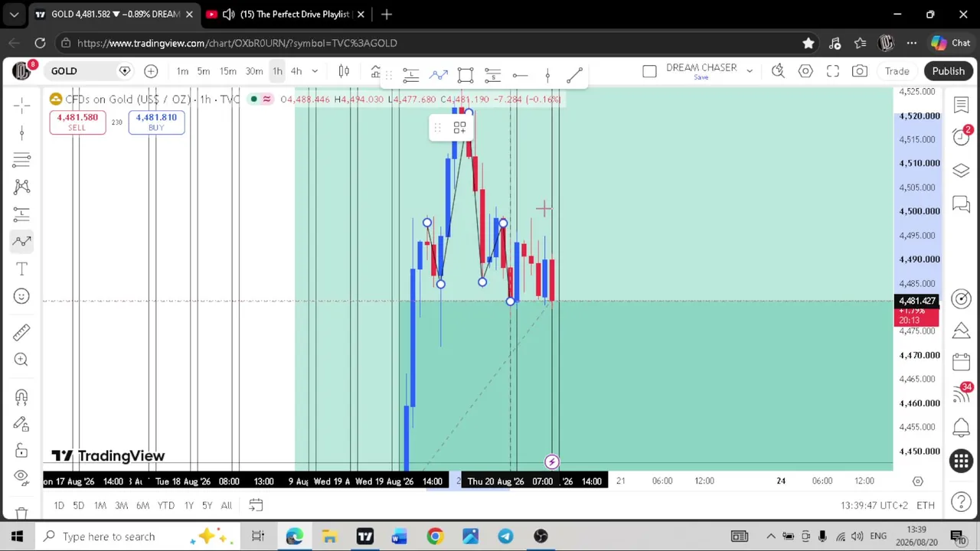The image size is (980, 551).
Task: Switch to the 30m timeframe
Action: tap(254, 71)
